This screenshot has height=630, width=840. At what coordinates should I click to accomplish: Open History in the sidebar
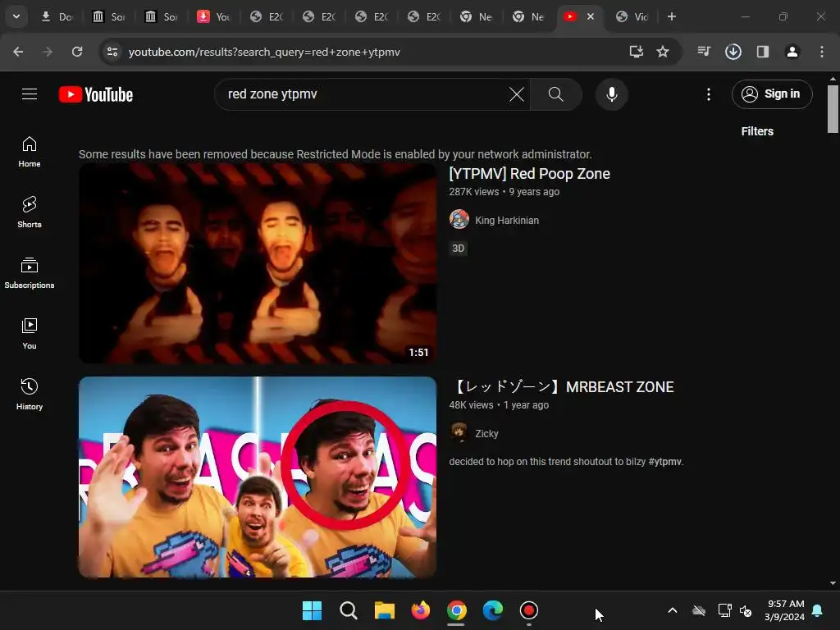point(30,395)
